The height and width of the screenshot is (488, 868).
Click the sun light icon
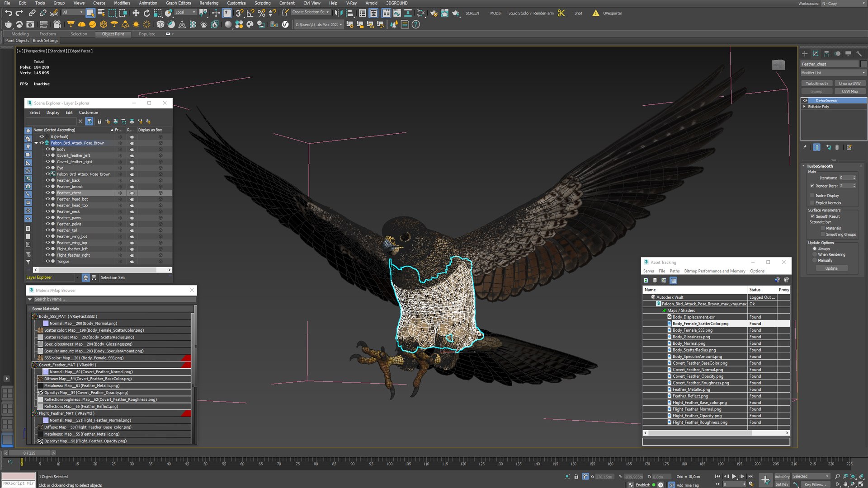click(x=136, y=24)
